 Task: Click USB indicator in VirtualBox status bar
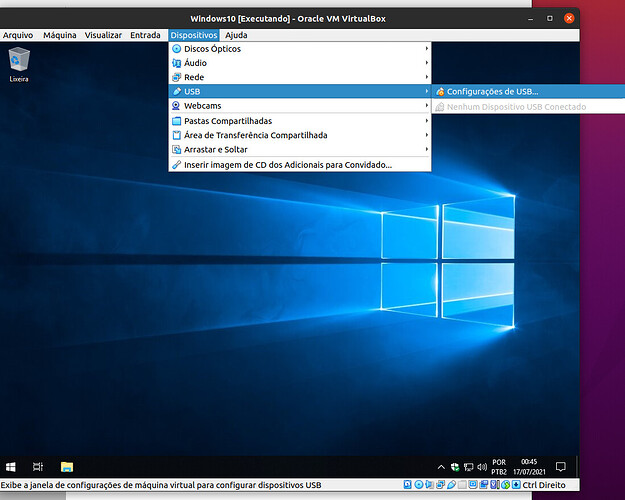(x=451, y=485)
